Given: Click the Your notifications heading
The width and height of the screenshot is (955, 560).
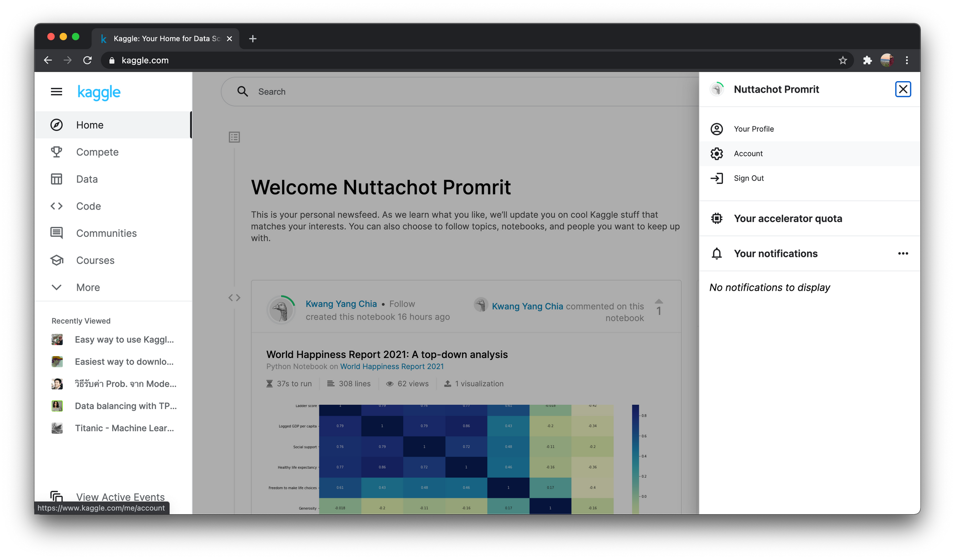Looking at the screenshot, I should [x=775, y=254].
